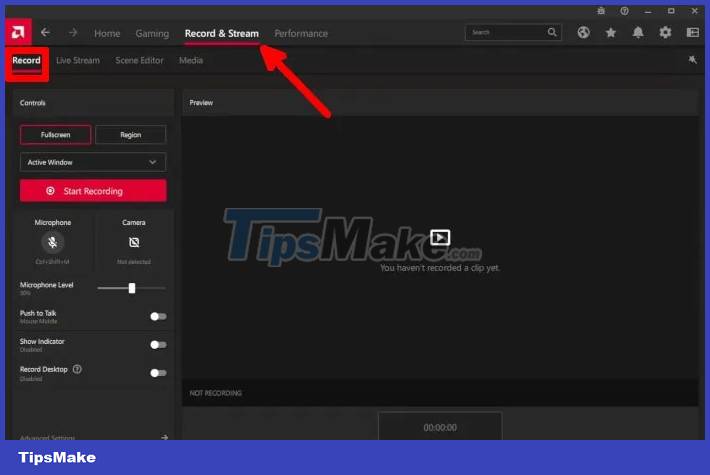The image size is (710, 475).
Task: Select Fullscreen recording mode
Action: click(x=55, y=135)
